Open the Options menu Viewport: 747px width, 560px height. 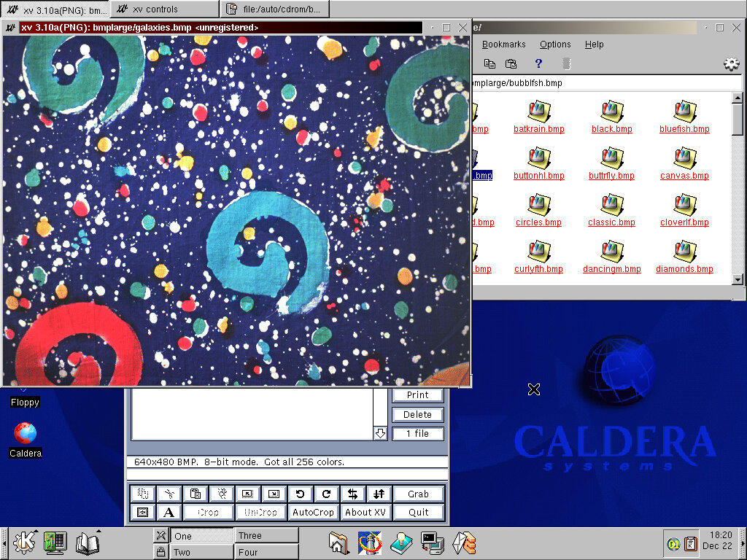(x=555, y=44)
